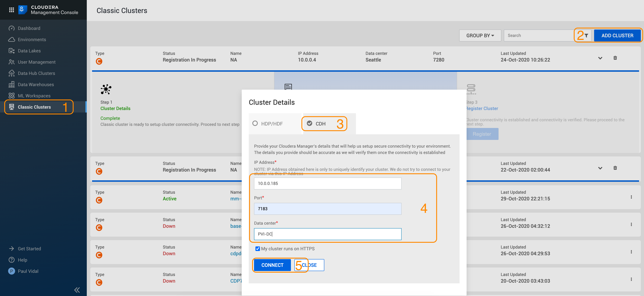Image resolution: width=644 pixels, height=296 pixels.
Task: Open the Data Lakes section
Action: point(29,51)
